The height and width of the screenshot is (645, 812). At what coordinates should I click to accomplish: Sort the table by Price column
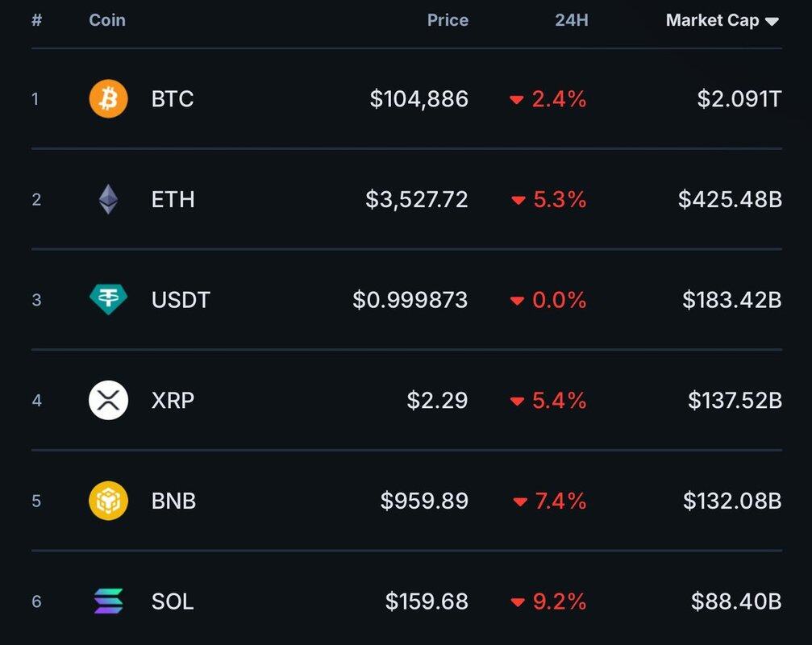[448, 21]
